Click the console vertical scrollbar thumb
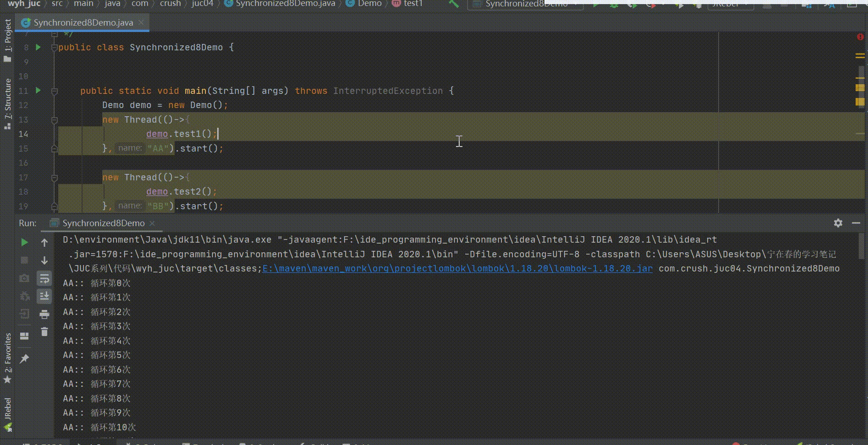Image resolution: width=868 pixels, height=445 pixels. point(862,246)
